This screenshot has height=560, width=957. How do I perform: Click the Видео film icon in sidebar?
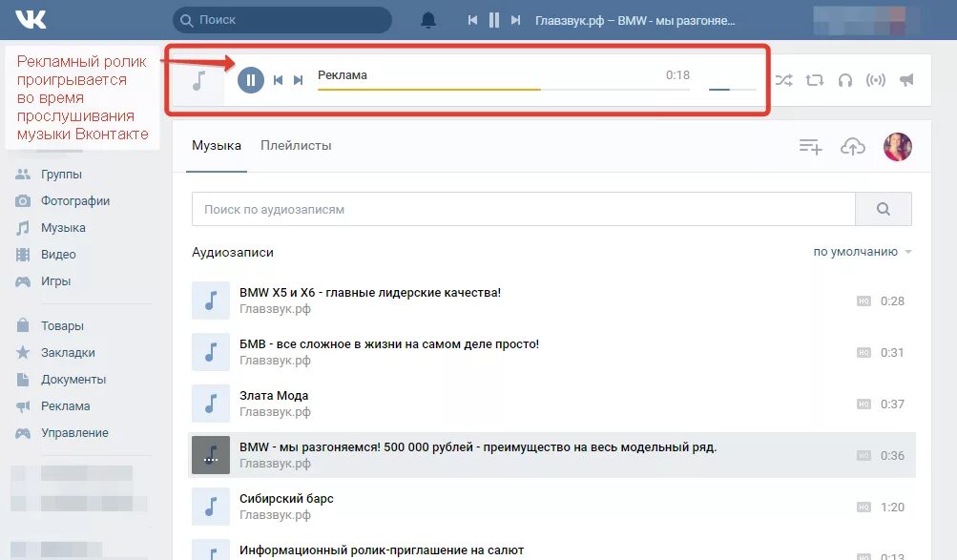point(23,255)
